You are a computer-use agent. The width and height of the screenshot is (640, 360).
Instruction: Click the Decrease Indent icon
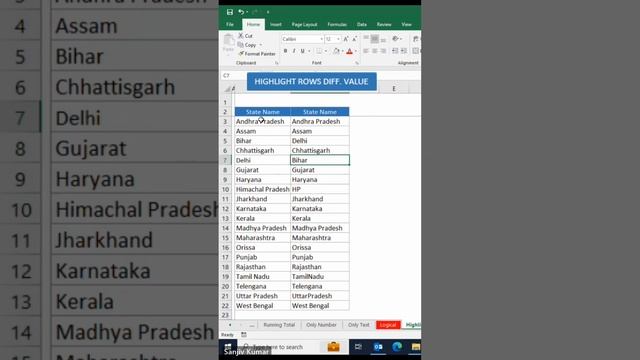395,51
